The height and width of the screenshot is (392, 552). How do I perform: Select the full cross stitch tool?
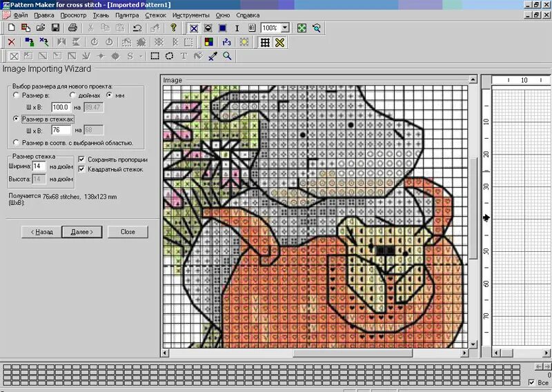tap(14, 56)
